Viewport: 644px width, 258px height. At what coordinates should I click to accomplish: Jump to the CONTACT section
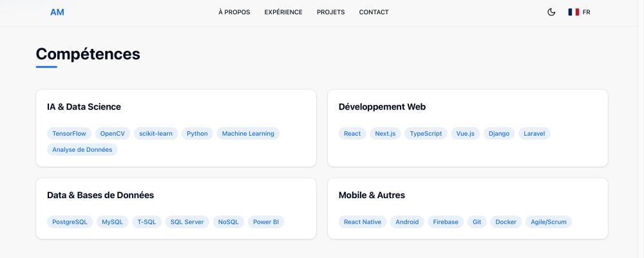click(374, 12)
